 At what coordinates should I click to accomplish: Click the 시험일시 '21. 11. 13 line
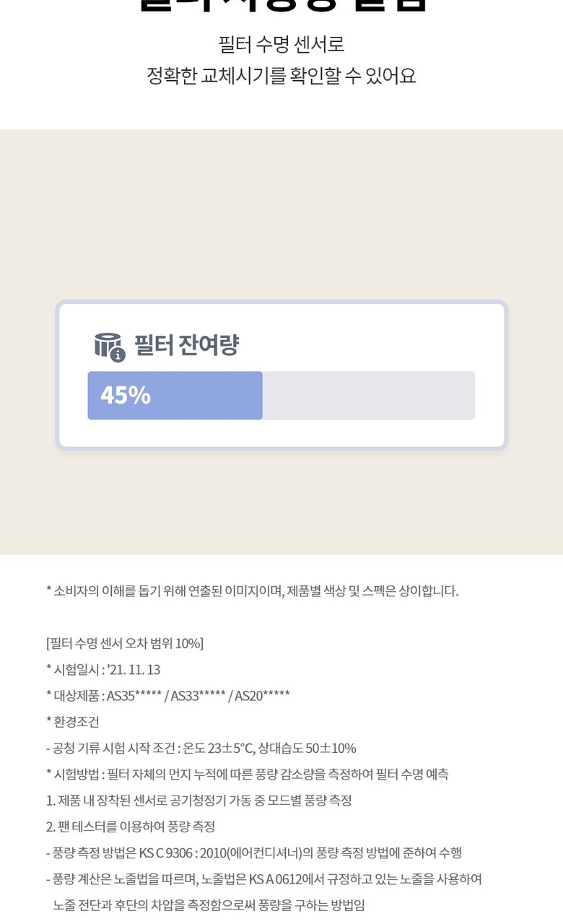coord(103,670)
